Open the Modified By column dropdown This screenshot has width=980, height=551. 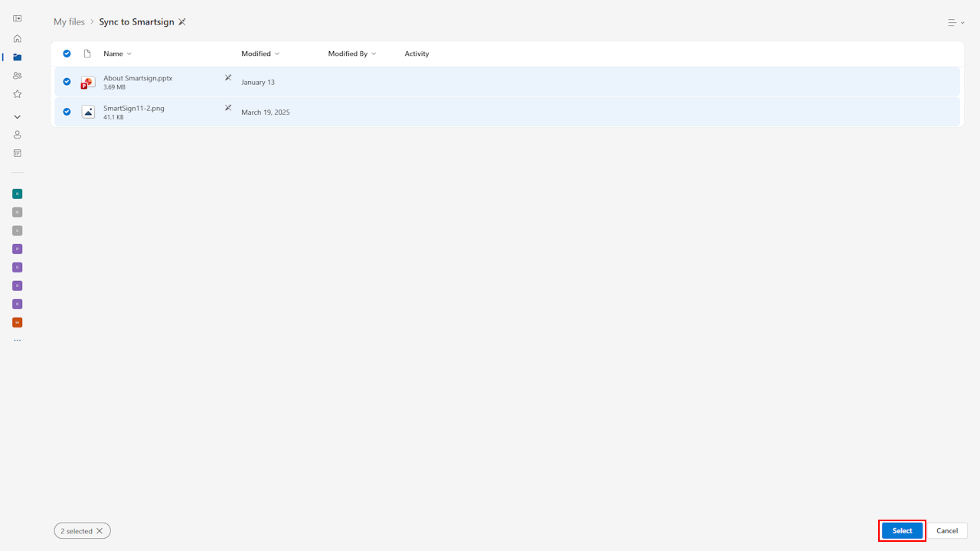pos(352,54)
